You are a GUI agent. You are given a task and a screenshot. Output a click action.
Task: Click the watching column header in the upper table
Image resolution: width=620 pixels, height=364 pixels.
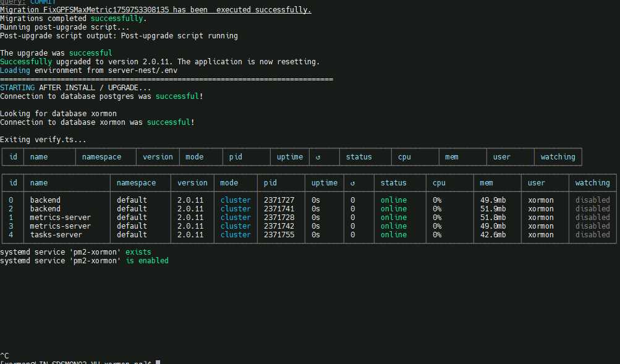point(558,157)
